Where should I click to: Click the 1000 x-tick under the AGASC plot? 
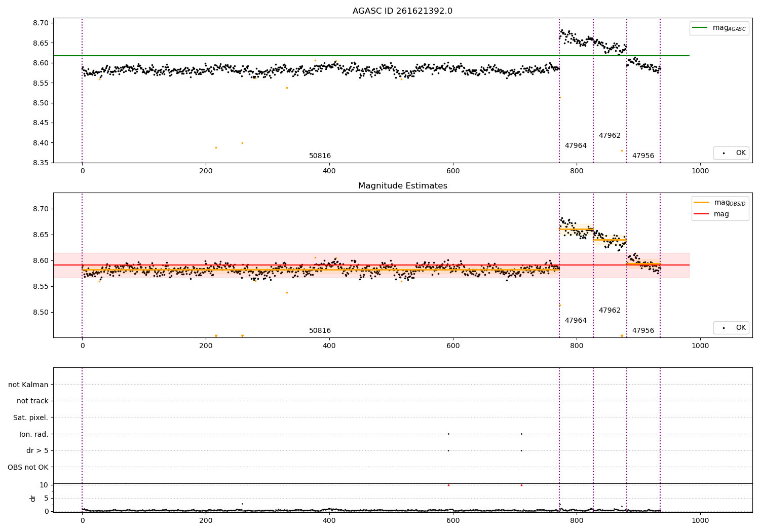pyautogui.click(x=700, y=171)
